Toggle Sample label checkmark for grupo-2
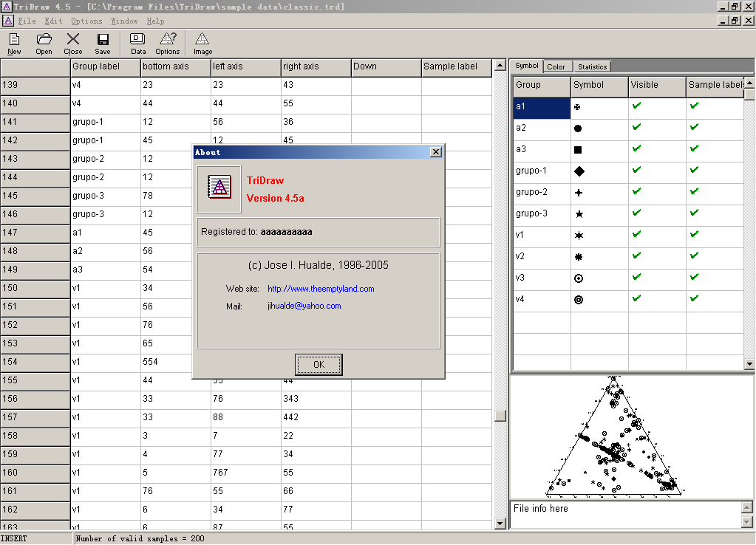 (694, 191)
